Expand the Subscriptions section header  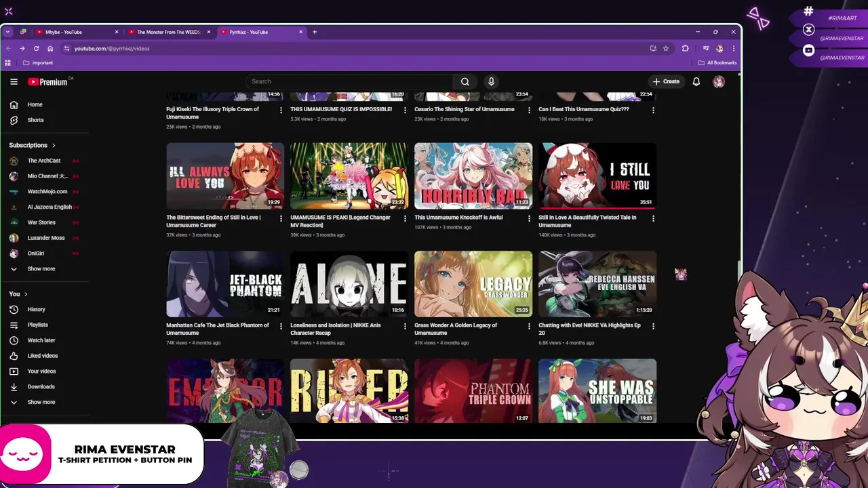click(32, 145)
